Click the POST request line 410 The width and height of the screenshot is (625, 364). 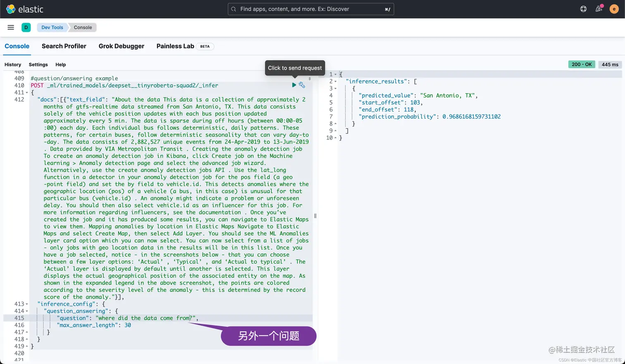click(124, 86)
